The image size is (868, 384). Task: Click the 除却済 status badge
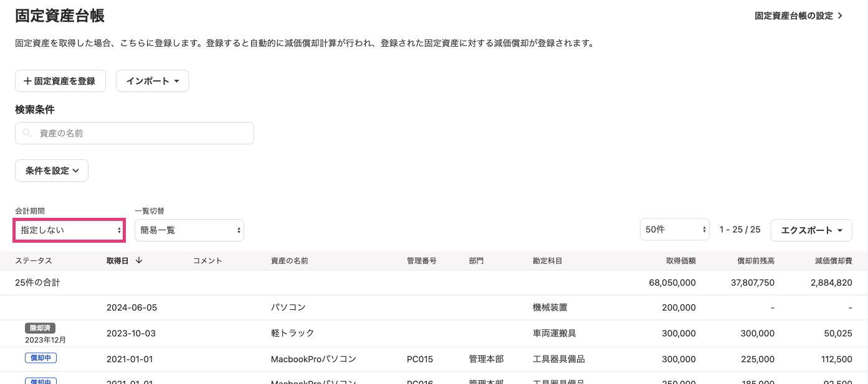(x=41, y=328)
